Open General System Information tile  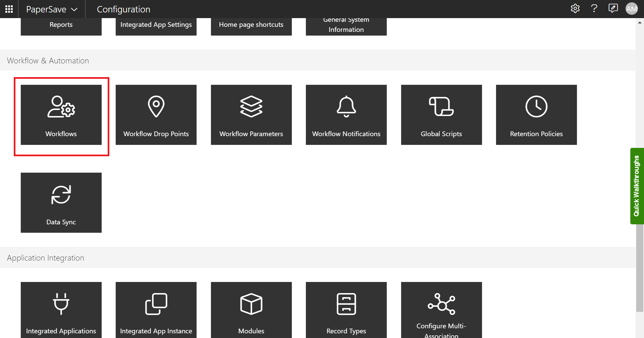point(346,26)
